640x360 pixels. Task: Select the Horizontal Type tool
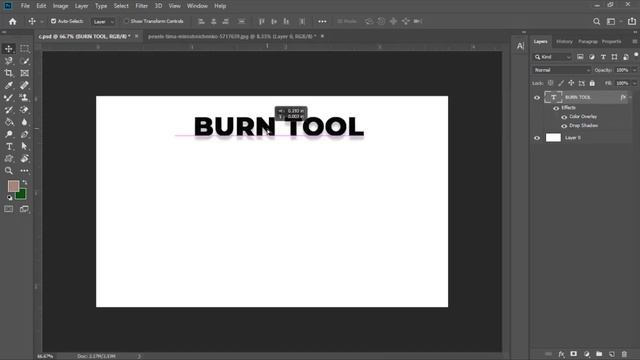tap(9, 147)
